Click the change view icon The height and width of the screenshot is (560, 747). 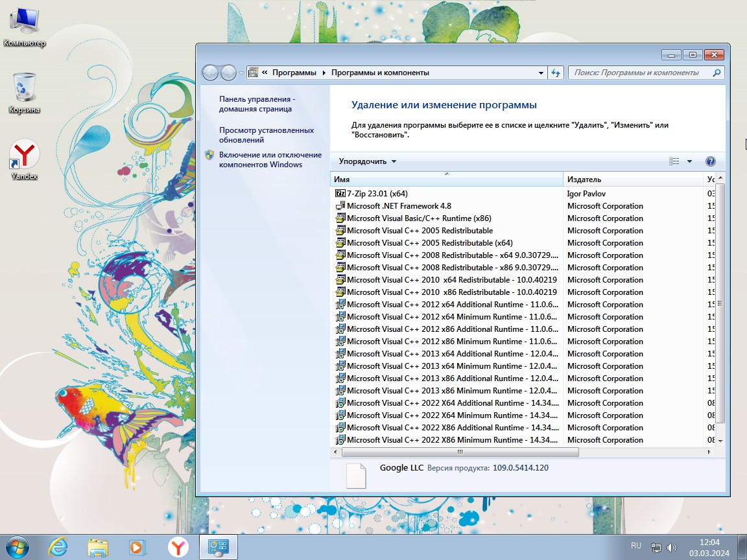(674, 161)
